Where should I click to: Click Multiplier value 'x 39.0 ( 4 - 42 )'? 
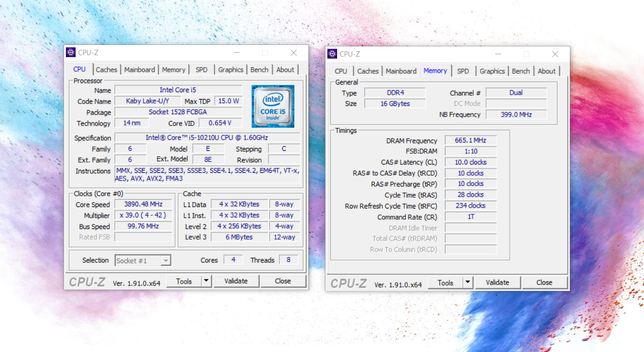pyautogui.click(x=143, y=215)
